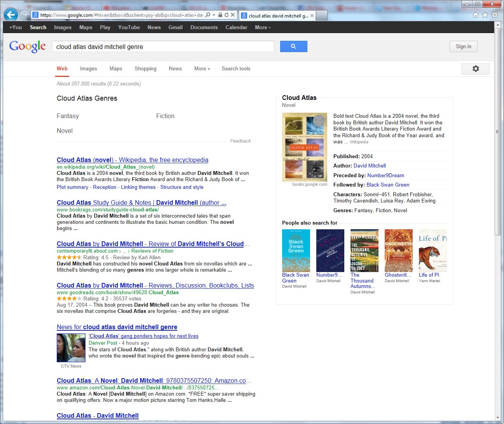Stop loading with the address bar X icon
The height and width of the screenshot is (424, 504).
pyautogui.click(x=233, y=15)
